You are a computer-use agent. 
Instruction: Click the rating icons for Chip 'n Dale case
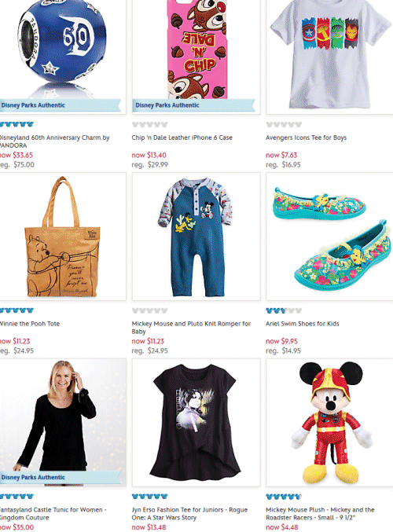[x=149, y=124]
